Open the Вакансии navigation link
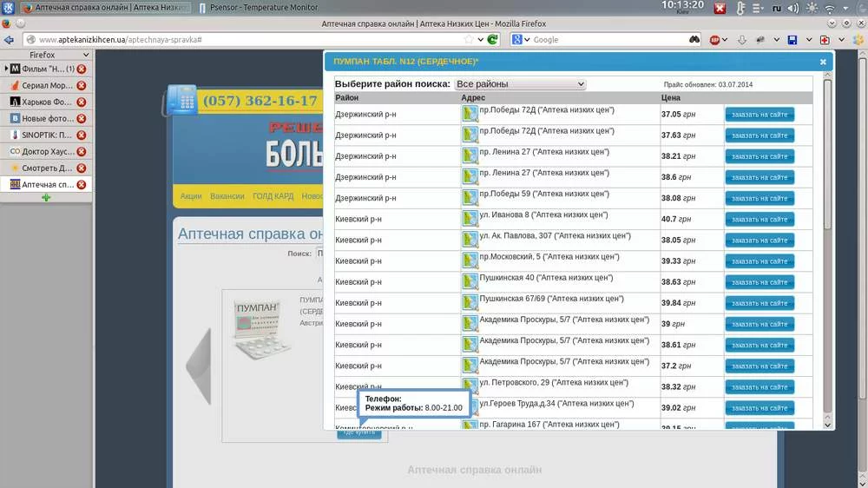 click(227, 196)
